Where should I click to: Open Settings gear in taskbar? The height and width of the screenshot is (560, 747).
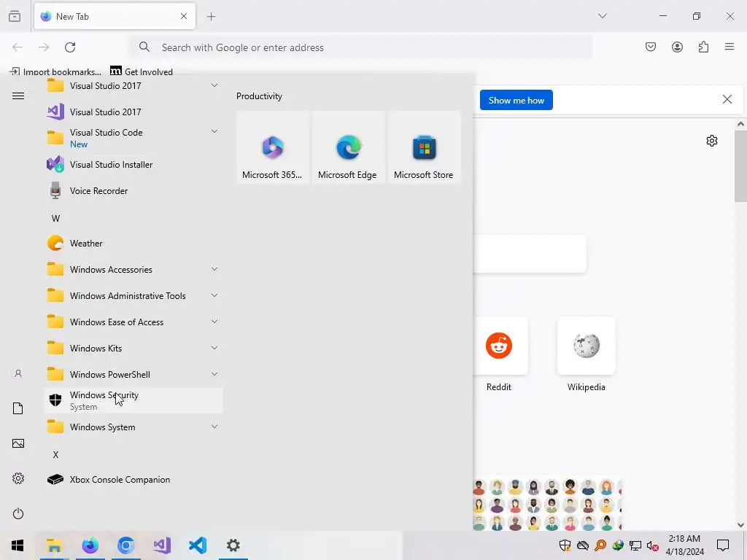click(233, 545)
